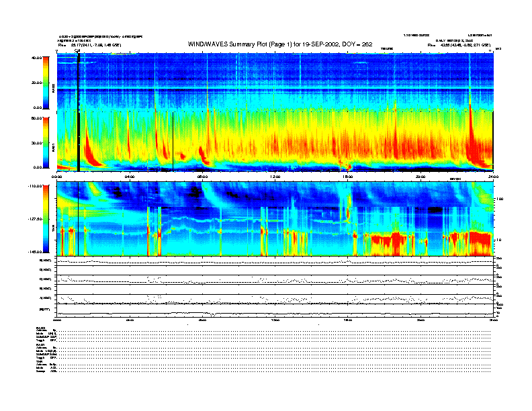Viewport: 532px width, 411px height.
Task: Click the RAD2 color scale bar
Action: (x=46, y=83)
